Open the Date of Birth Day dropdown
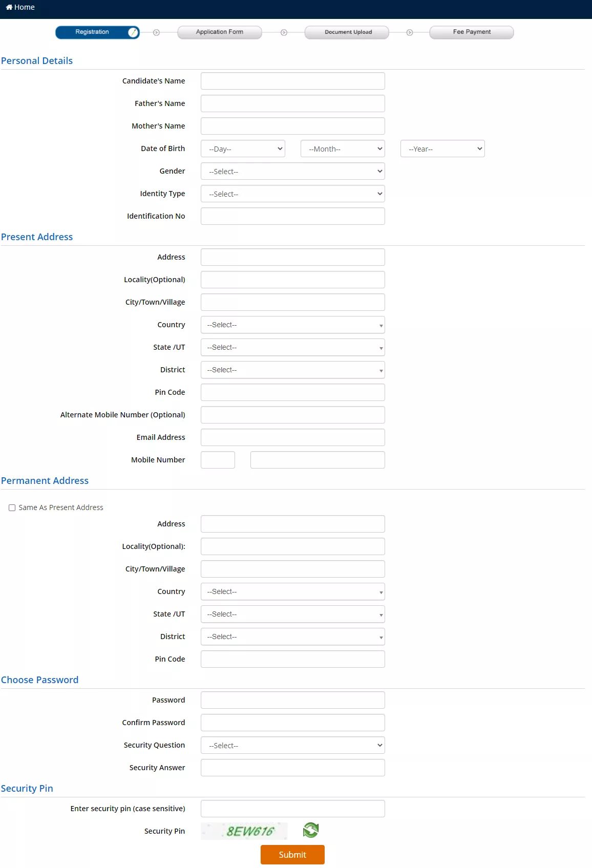 click(x=243, y=149)
